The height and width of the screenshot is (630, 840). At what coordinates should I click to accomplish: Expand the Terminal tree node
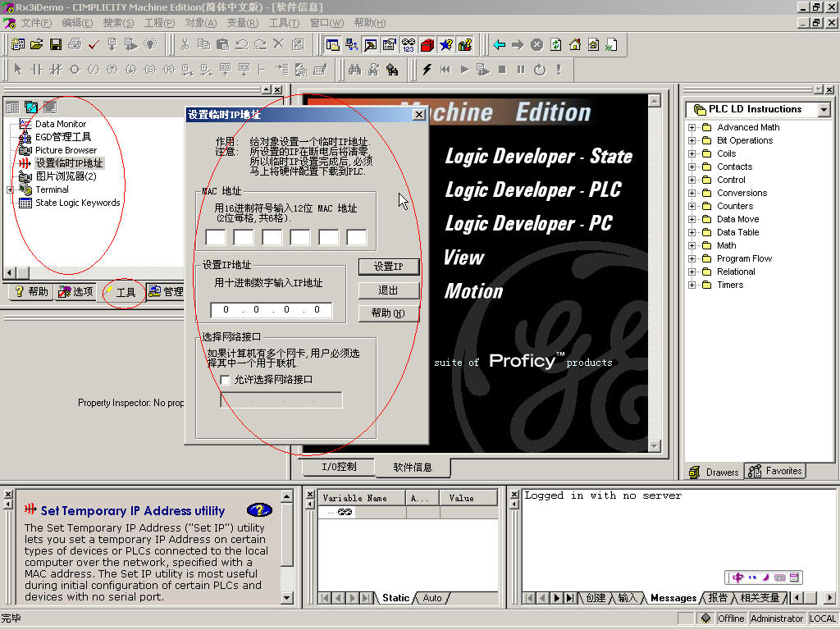point(10,189)
